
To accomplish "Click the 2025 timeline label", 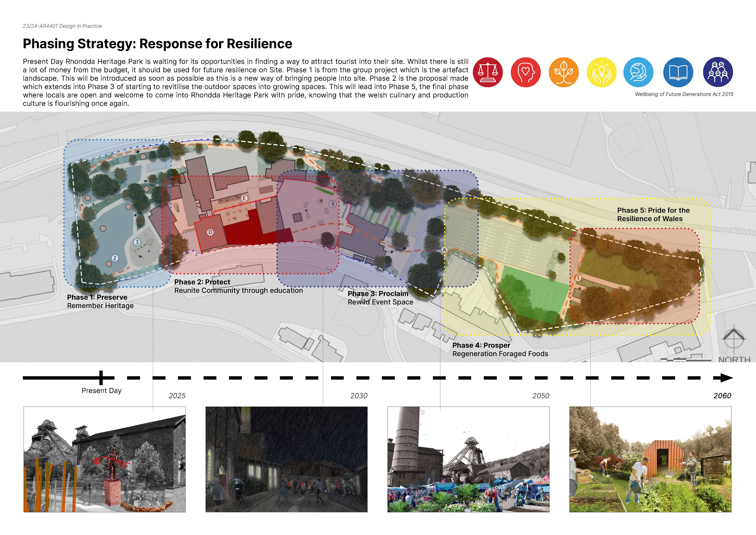I will (x=177, y=395).
